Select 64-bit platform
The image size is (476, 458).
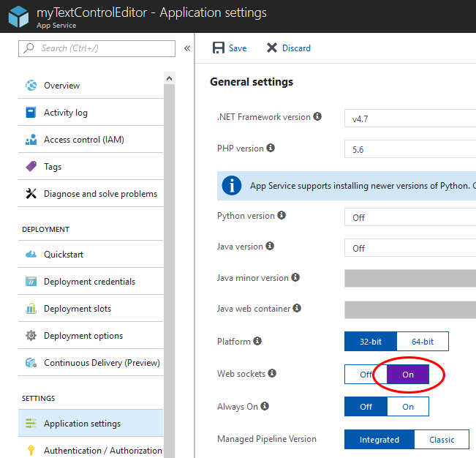[423, 342]
